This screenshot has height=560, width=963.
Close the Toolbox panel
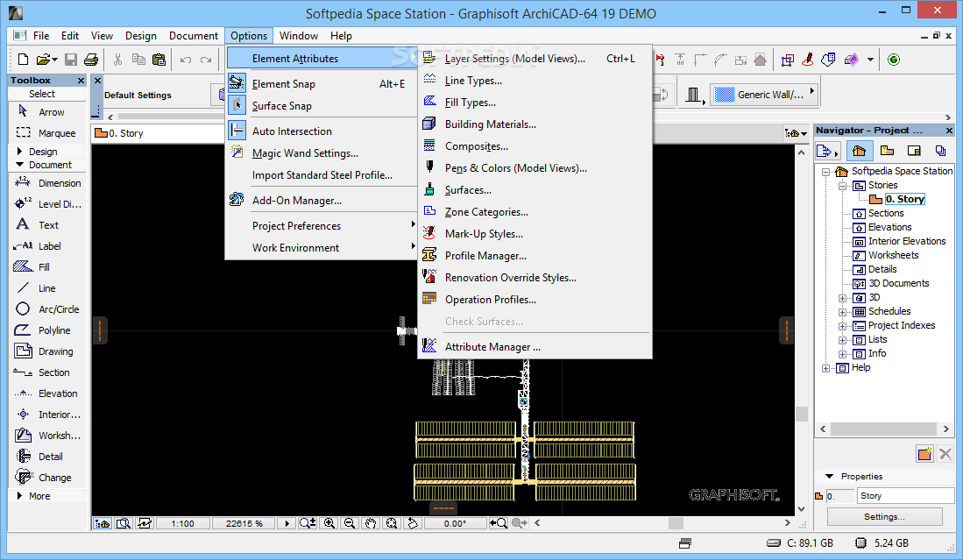(81, 81)
